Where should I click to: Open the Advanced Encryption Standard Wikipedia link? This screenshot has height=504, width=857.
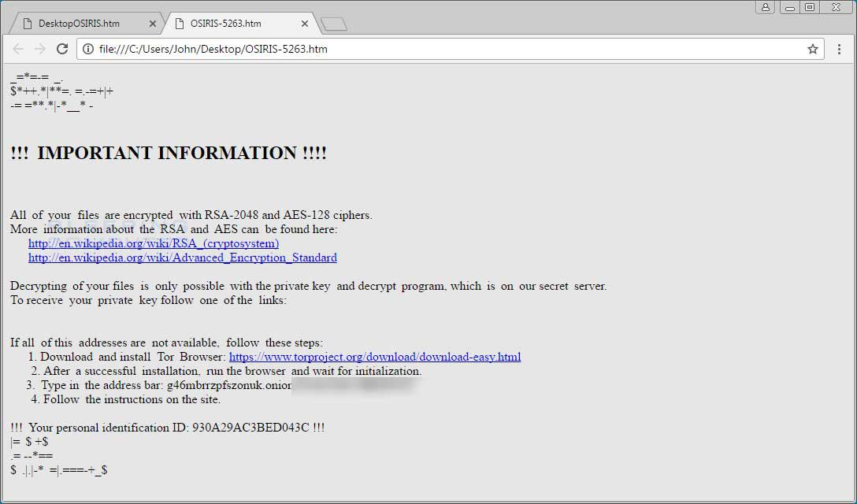point(183,258)
